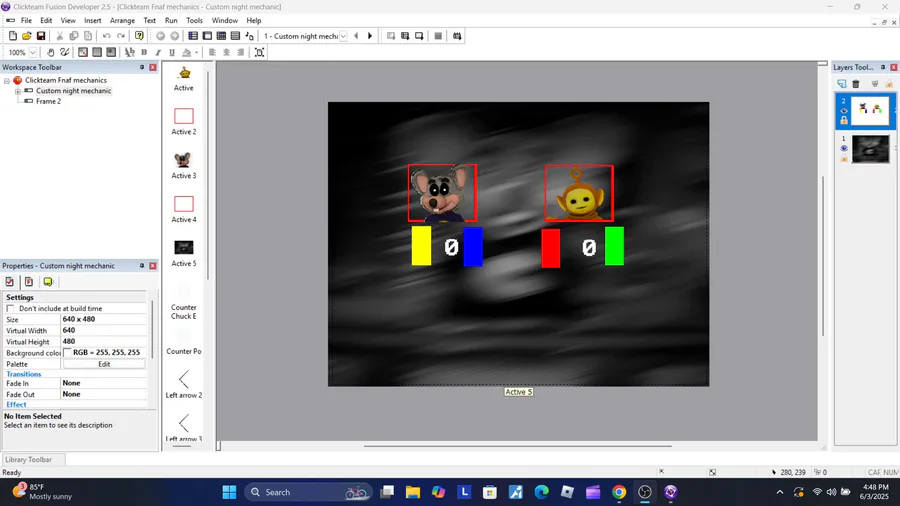The height and width of the screenshot is (506, 900).
Task: Expand the Custom night mechanic tree node
Action: pos(18,91)
